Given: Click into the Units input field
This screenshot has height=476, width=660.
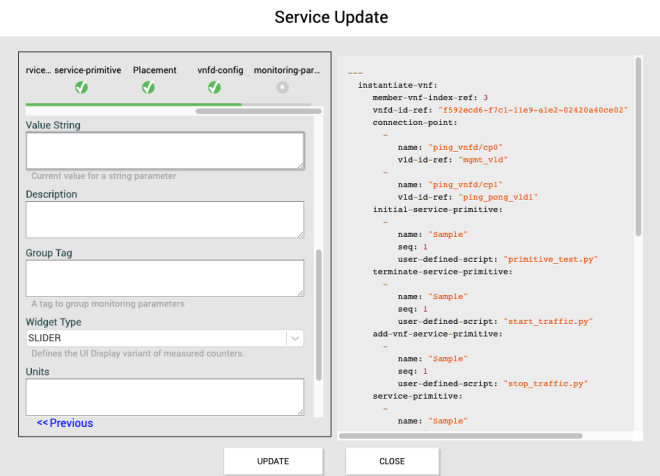Looking at the screenshot, I should (165, 396).
